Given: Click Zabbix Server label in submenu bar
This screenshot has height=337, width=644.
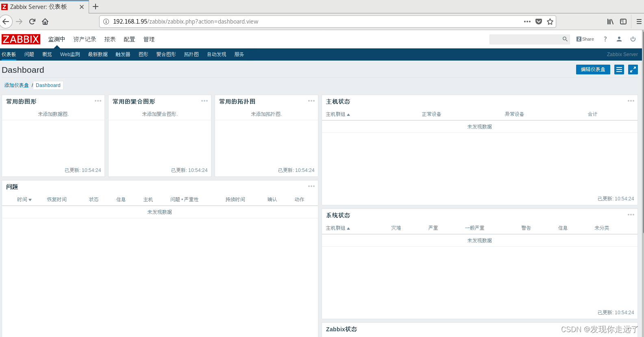Looking at the screenshot, I should 622,54.
